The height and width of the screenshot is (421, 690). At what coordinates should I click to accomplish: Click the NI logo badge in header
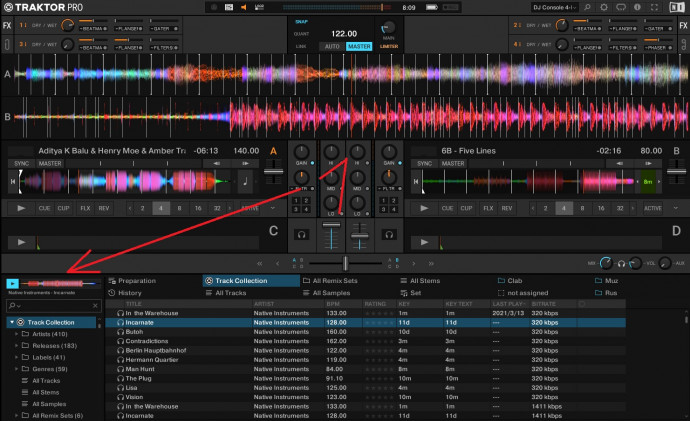point(676,7)
